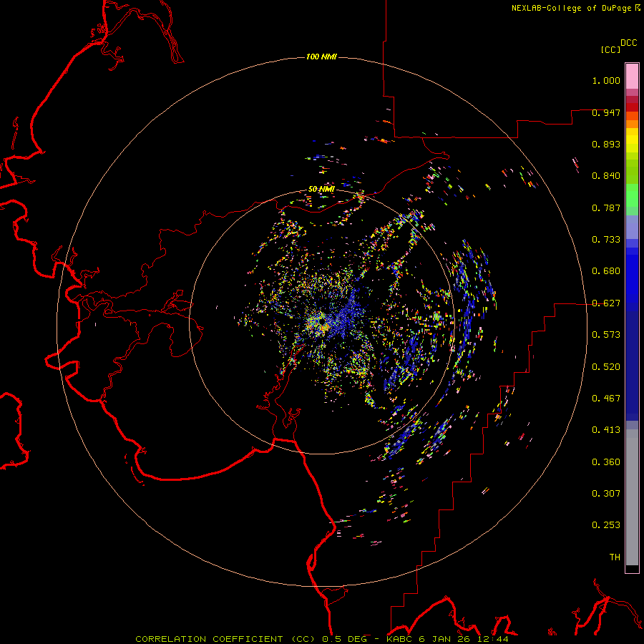Select the 0.627 legend value
The image size is (644, 644).
[x=606, y=303]
